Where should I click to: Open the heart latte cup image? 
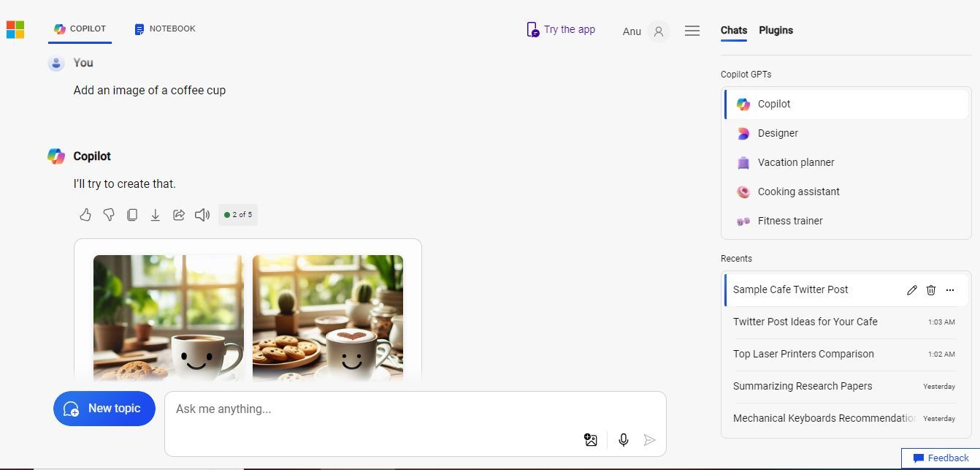[x=328, y=318]
